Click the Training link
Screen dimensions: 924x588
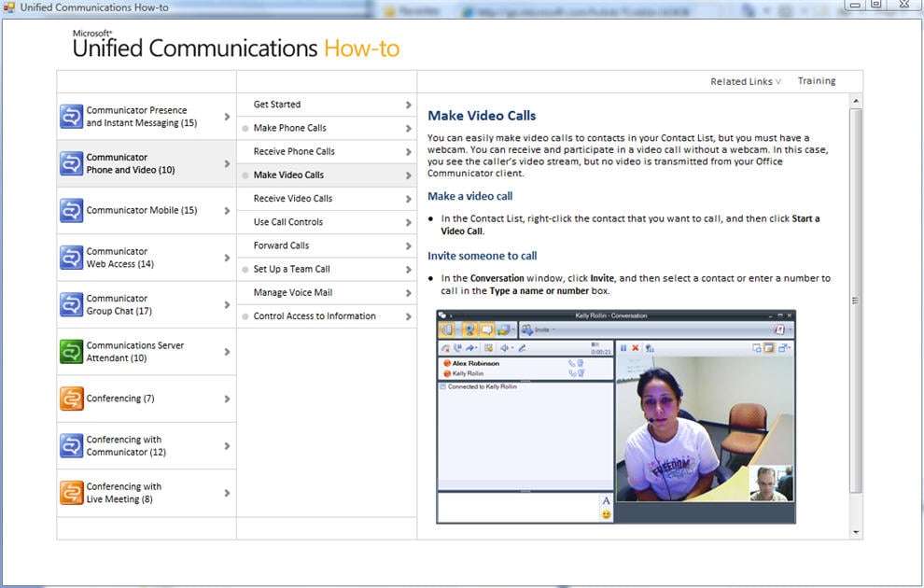pos(817,81)
